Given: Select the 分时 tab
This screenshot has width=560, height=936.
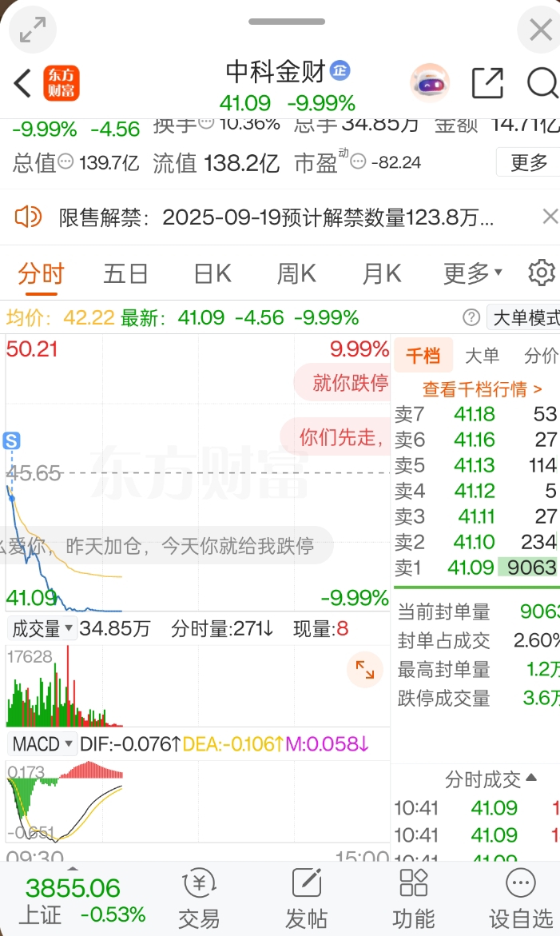Looking at the screenshot, I should click(41, 273).
